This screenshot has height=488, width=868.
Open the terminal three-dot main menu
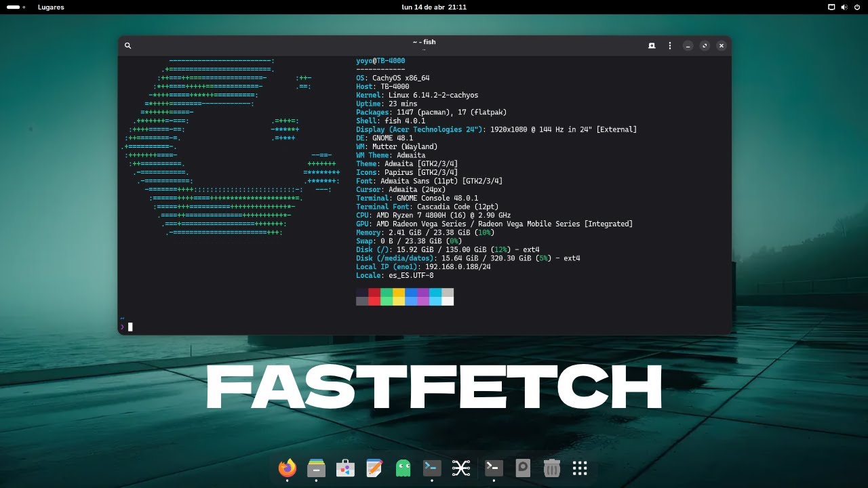[670, 45]
